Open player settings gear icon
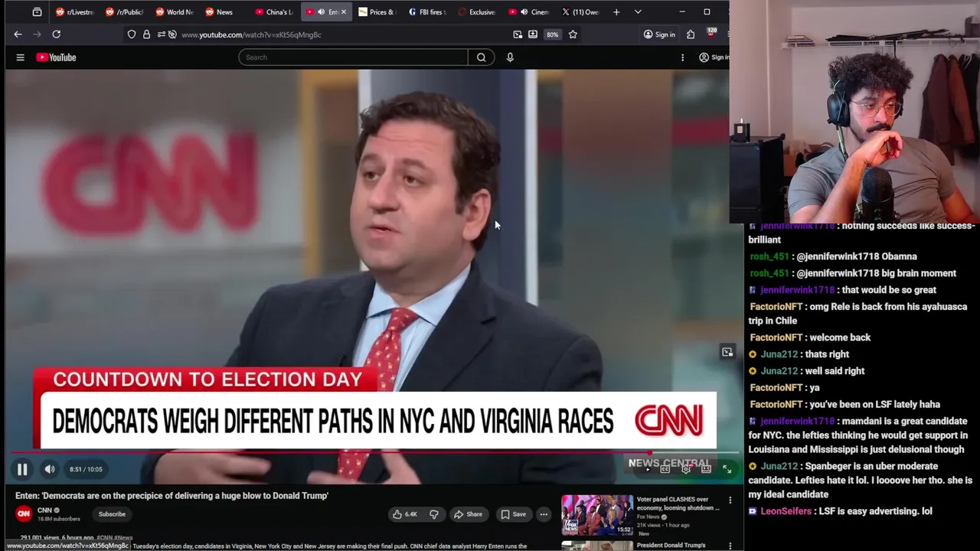 click(686, 469)
